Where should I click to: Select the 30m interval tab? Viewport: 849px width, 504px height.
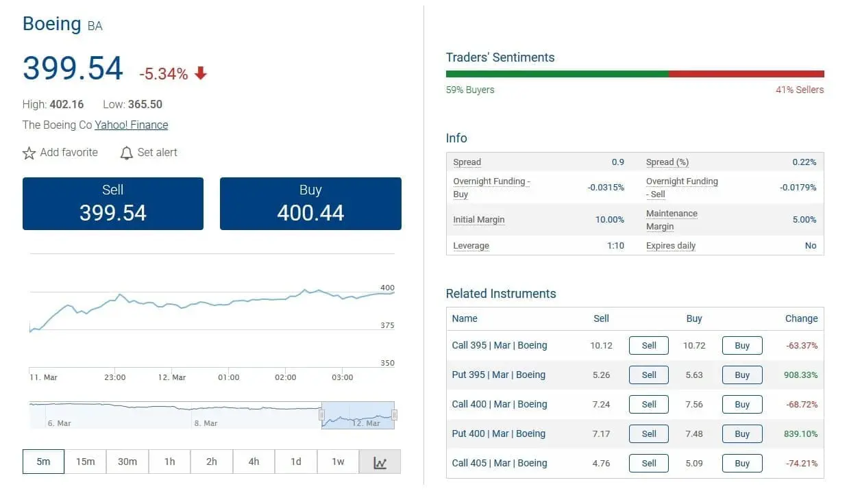click(x=127, y=462)
